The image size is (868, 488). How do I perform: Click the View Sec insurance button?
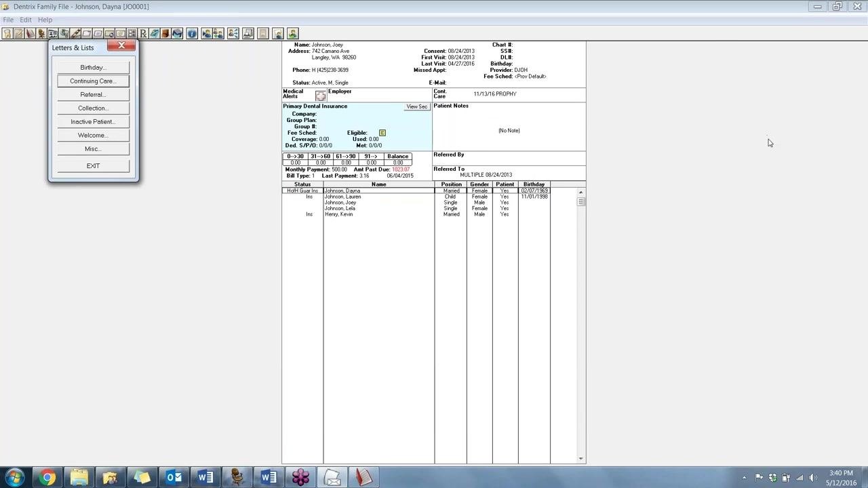pos(417,107)
